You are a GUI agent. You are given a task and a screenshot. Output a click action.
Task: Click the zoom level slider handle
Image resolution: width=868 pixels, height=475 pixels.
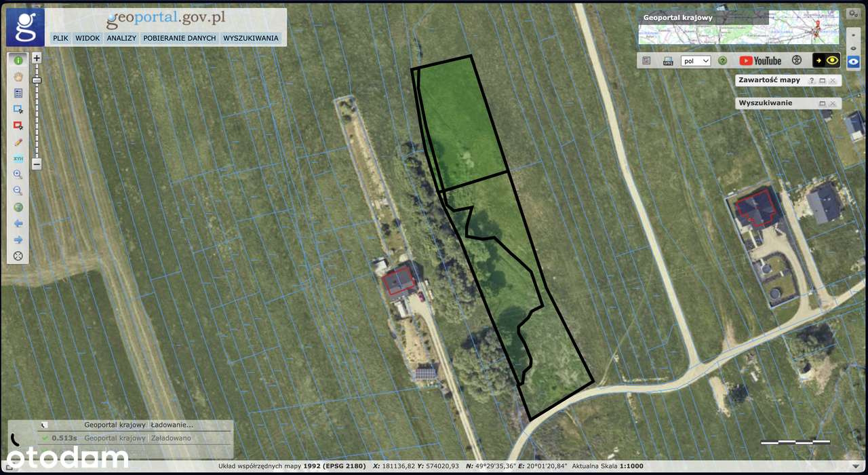pyautogui.click(x=37, y=80)
